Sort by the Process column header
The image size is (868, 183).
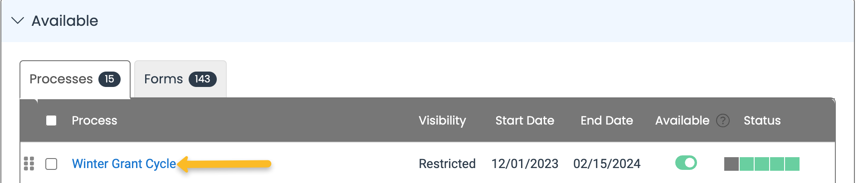94,120
